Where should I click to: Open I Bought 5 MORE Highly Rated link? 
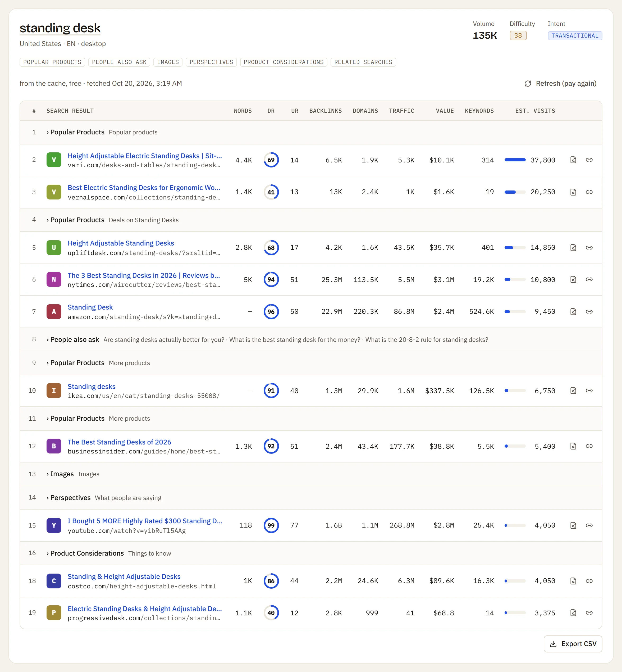click(145, 521)
